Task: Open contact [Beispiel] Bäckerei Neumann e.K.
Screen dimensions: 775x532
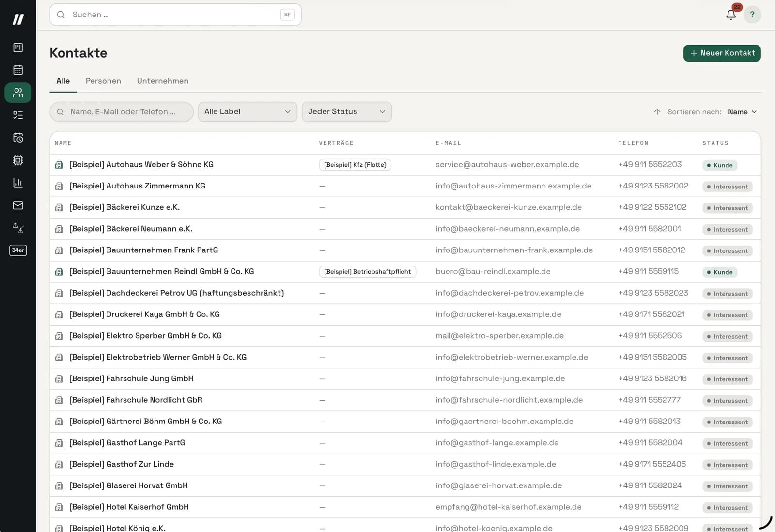Action: point(131,229)
